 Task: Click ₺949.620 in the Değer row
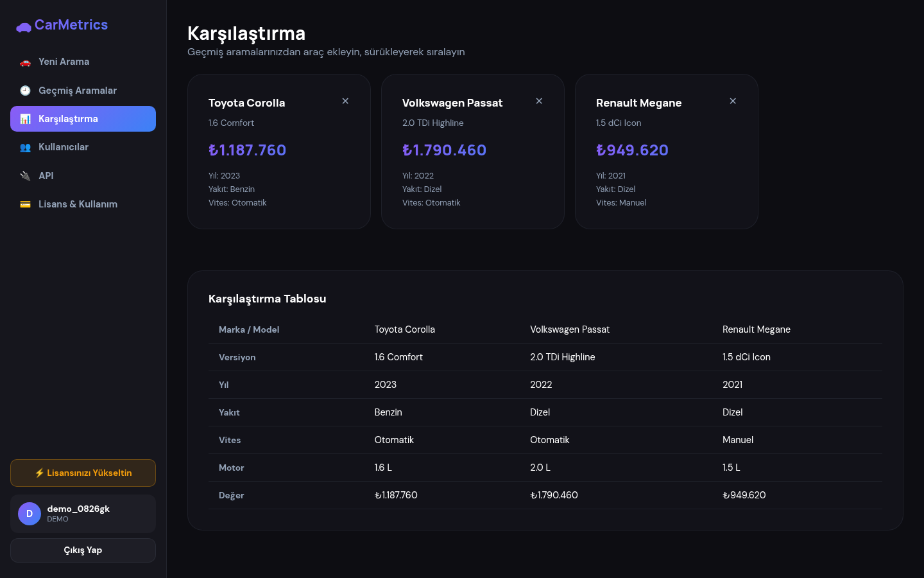(744, 495)
